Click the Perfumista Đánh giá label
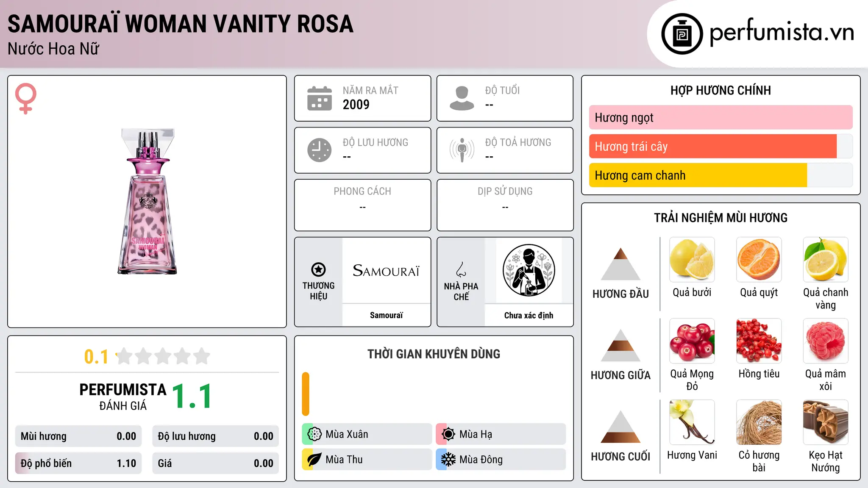 click(x=123, y=397)
